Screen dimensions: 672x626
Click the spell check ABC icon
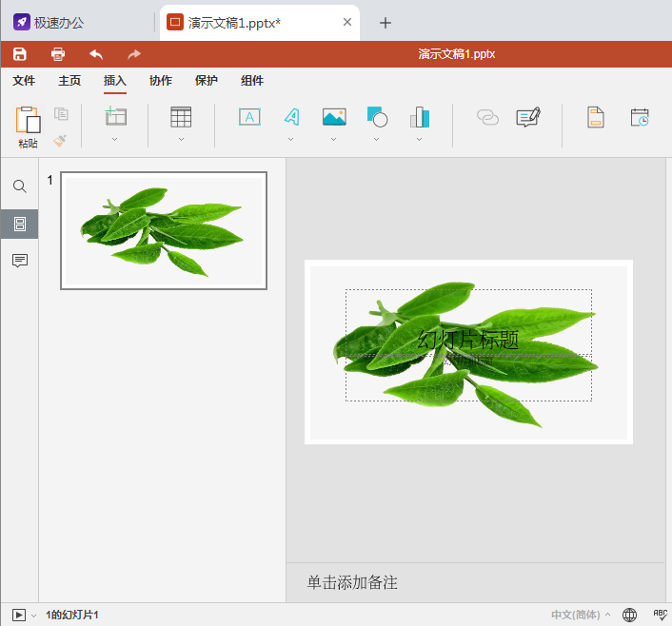pyautogui.click(x=660, y=615)
